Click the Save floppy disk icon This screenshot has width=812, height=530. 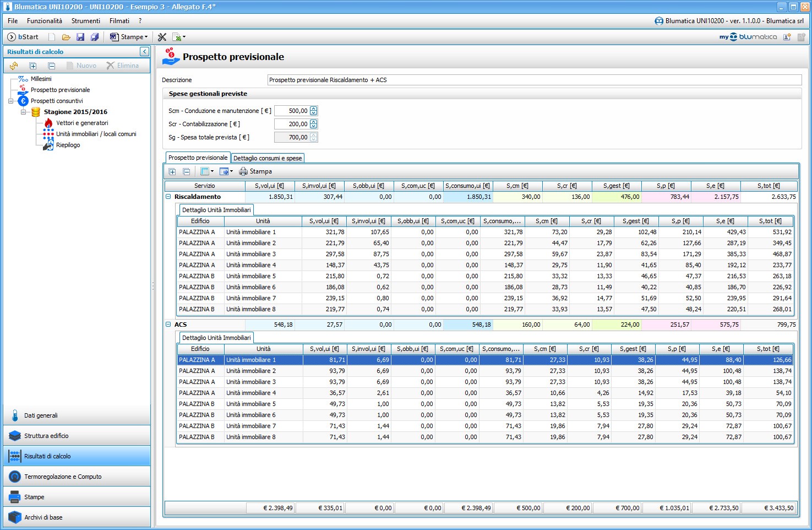coord(80,37)
